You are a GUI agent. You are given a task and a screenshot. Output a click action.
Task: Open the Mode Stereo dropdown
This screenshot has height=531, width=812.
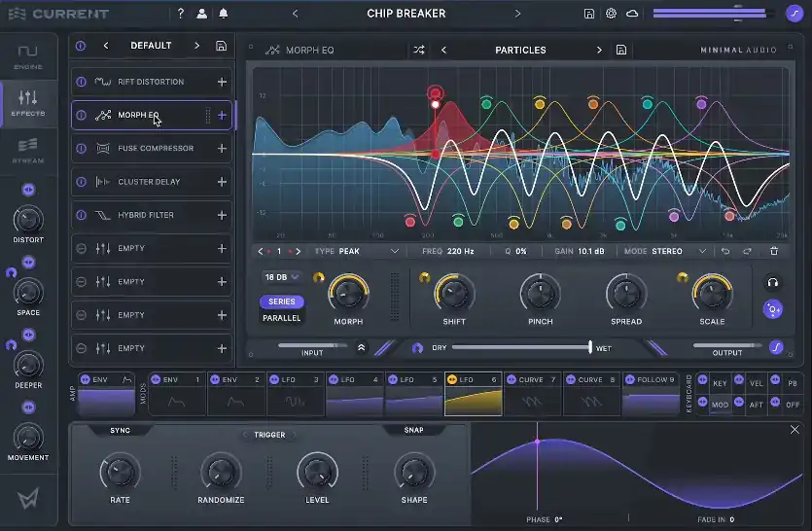pyautogui.click(x=665, y=251)
